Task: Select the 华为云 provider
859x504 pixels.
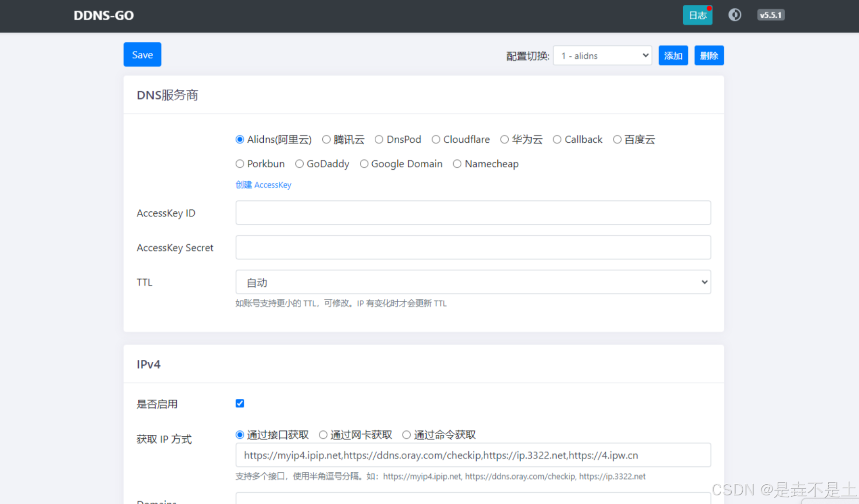Action: point(504,139)
